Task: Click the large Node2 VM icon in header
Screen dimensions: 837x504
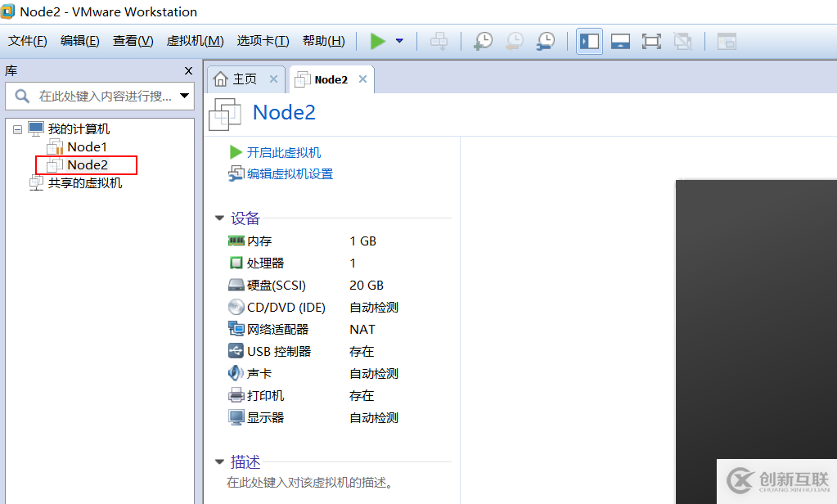Action: tap(225, 114)
